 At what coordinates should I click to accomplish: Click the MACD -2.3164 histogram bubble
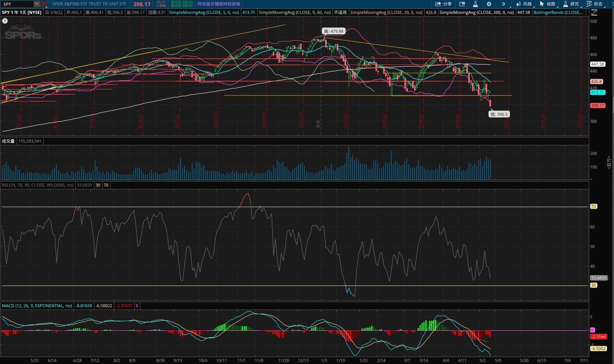[x=598, y=337]
